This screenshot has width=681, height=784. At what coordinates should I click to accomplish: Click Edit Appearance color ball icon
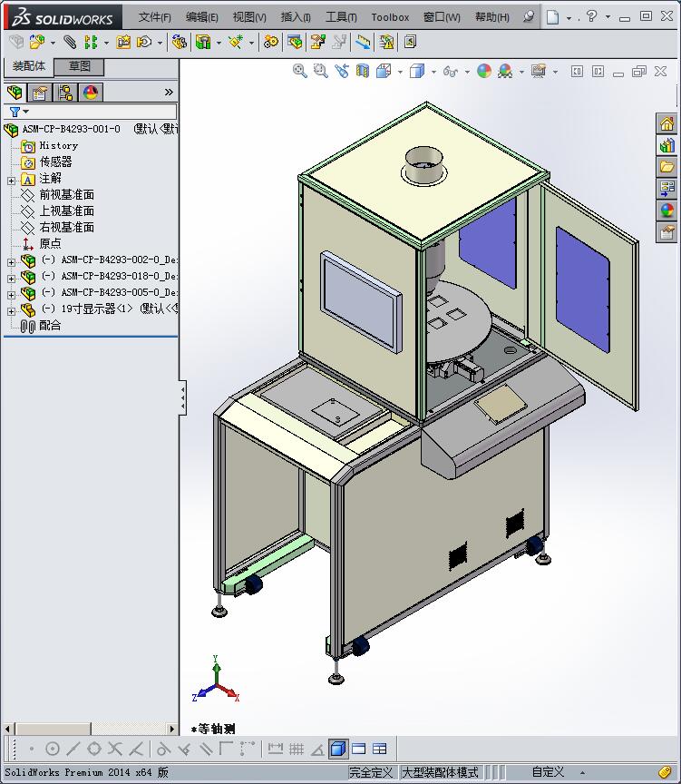click(483, 72)
